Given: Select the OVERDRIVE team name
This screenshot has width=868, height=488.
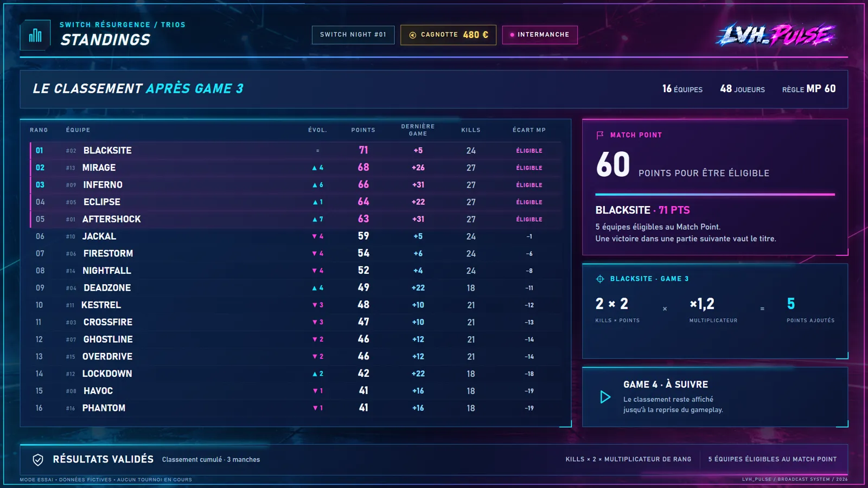Looking at the screenshot, I should (x=107, y=357).
